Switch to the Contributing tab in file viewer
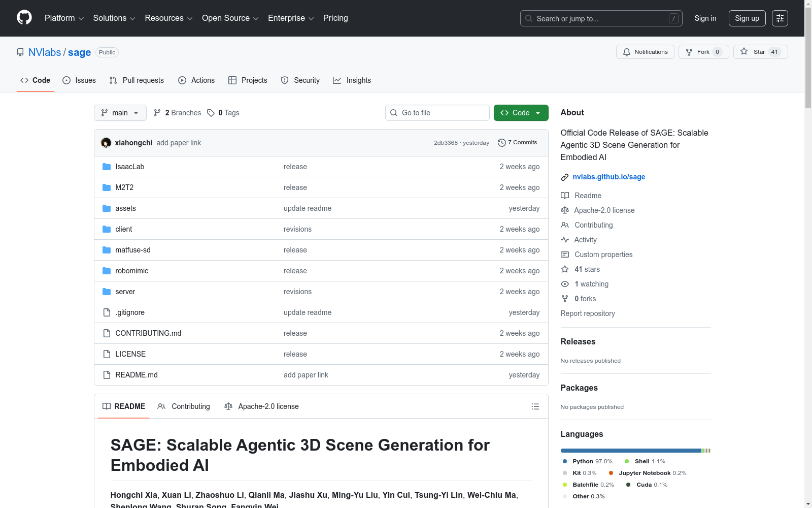Viewport: 812px width, 508px height. pyautogui.click(x=184, y=406)
